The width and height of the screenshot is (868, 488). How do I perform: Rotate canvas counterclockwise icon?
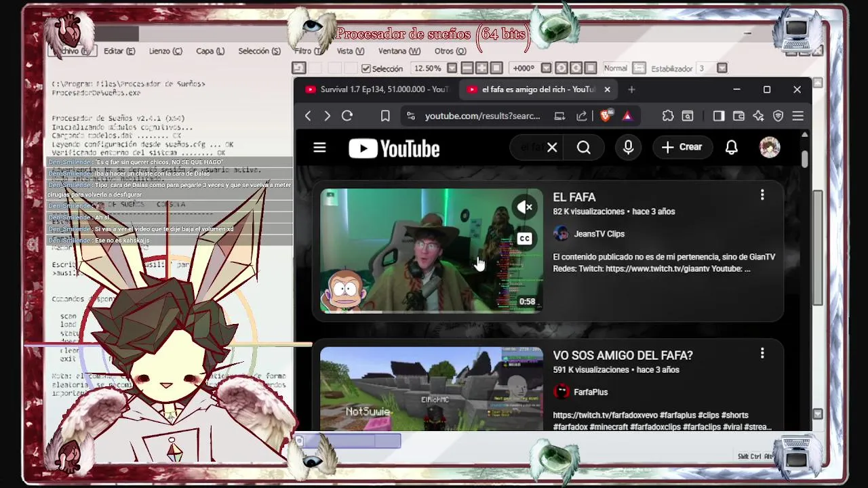pyautogui.click(x=561, y=68)
